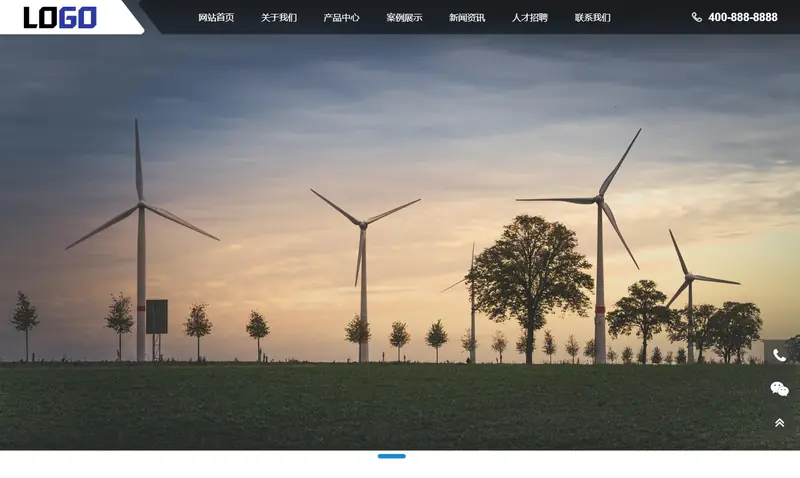Click the 400-888-8888 phone number
Image resolution: width=800 pixels, height=478 pixels.
click(x=743, y=17)
